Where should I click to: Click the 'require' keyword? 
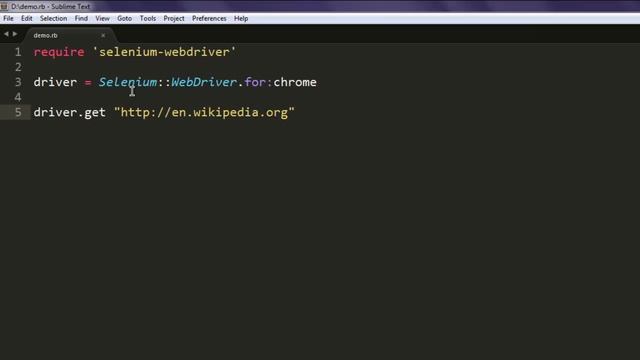59,52
